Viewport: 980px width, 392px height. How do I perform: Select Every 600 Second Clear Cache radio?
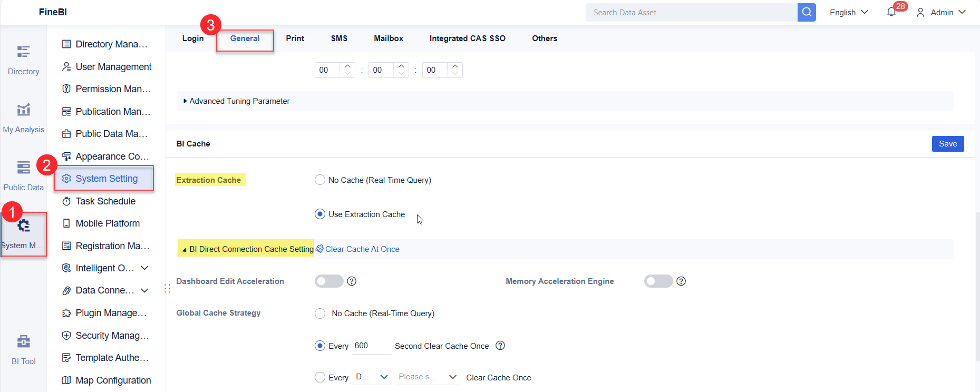(320, 346)
